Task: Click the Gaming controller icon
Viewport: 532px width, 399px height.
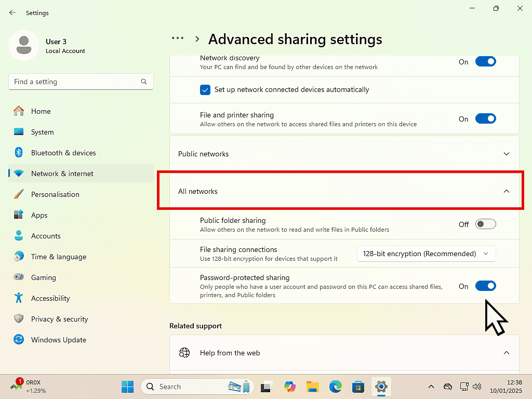Action: click(19, 277)
